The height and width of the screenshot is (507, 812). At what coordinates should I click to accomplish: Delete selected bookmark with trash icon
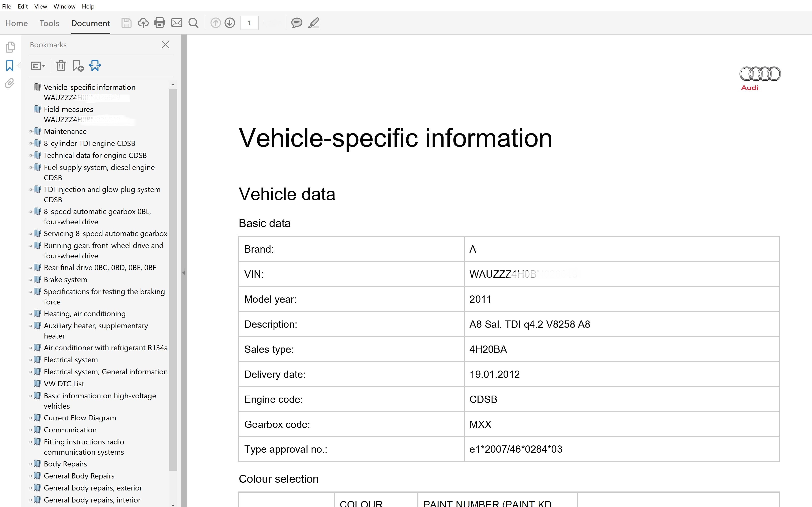61,66
